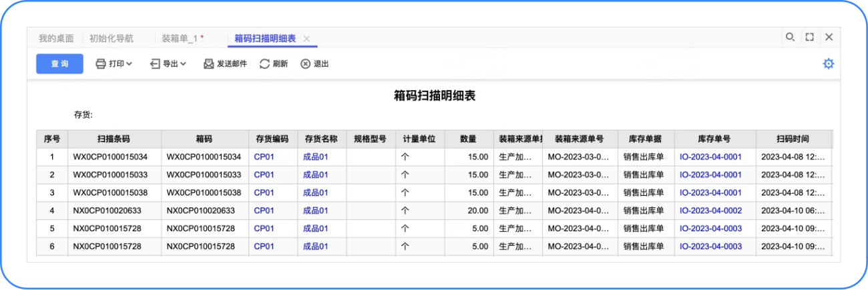Click 成品01 link in row 4
The image size is (868, 290).
315,210
